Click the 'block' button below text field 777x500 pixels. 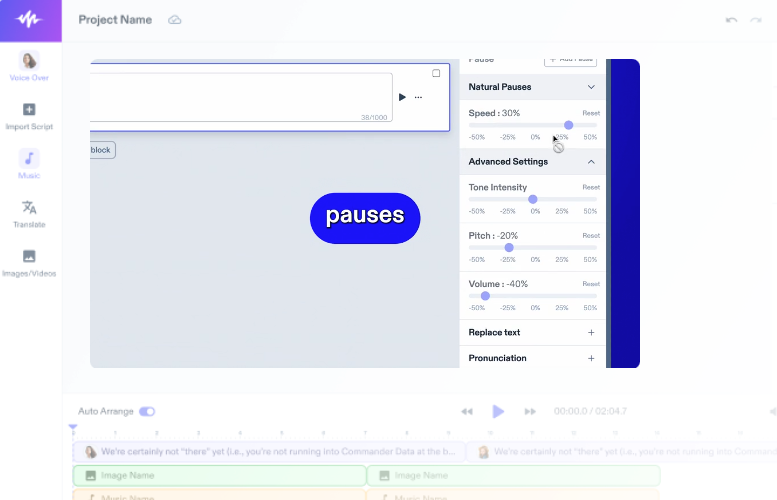point(103,150)
